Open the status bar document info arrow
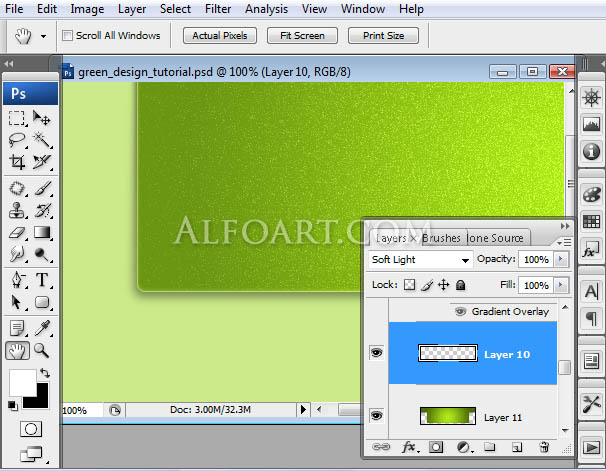 point(303,410)
